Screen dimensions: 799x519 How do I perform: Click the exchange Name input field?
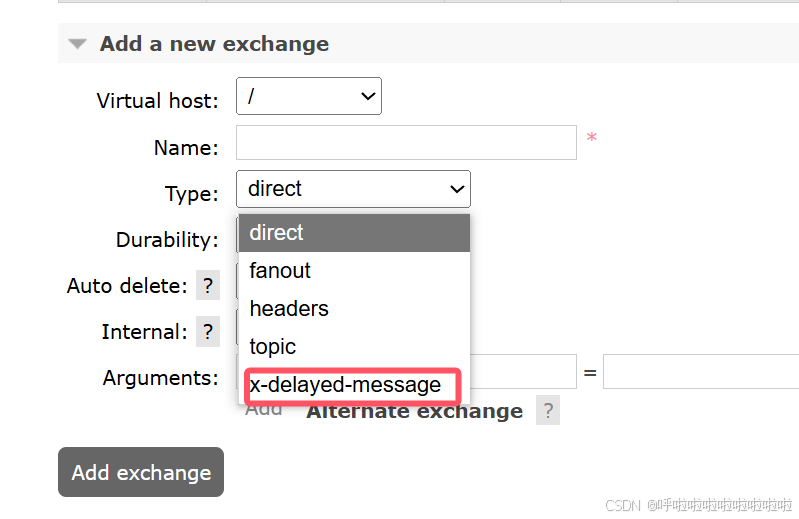coord(406,142)
